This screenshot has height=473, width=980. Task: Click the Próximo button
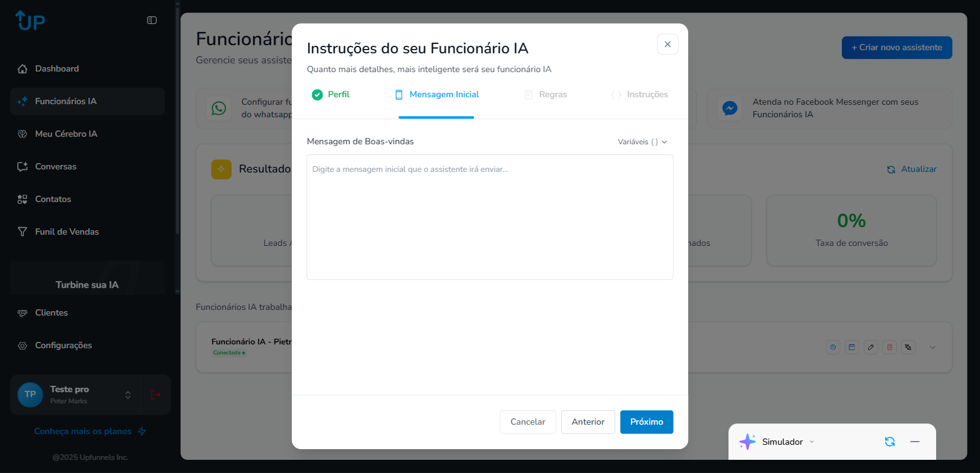(647, 422)
